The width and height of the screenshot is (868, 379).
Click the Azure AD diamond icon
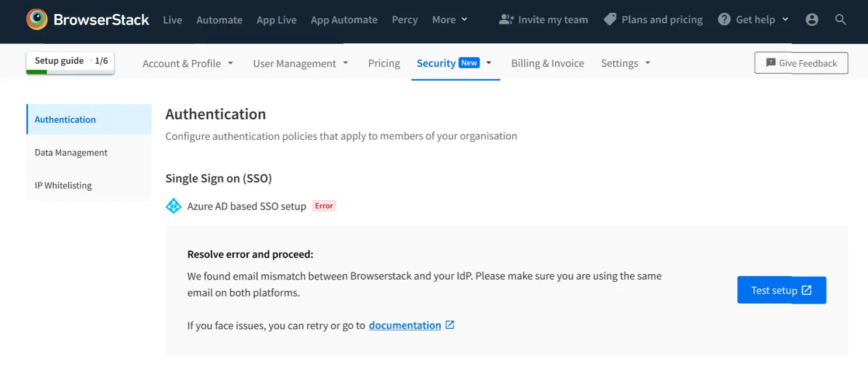point(173,206)
